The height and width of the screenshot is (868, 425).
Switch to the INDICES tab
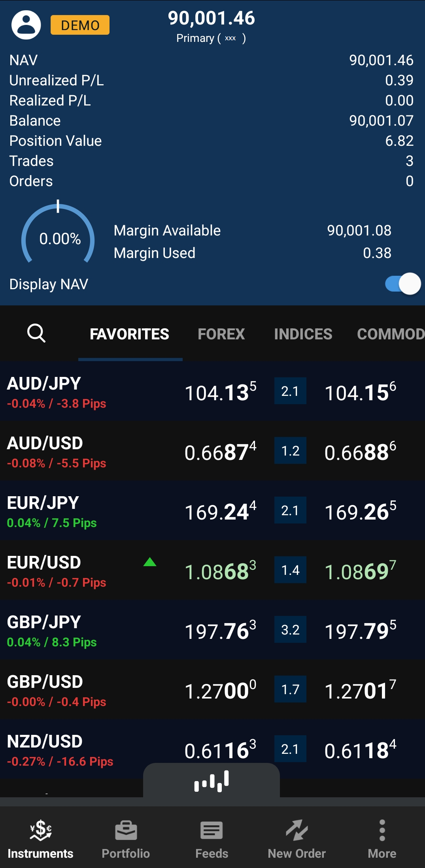303,334
